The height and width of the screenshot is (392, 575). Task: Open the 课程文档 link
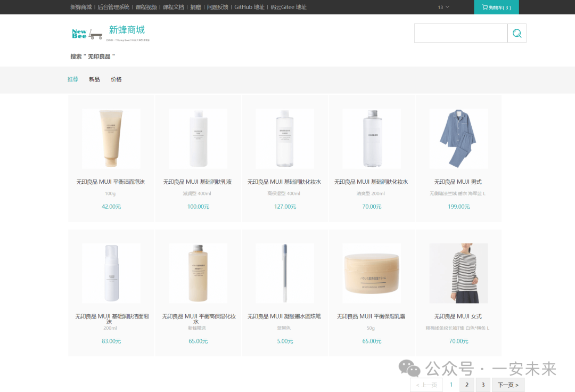174,7
